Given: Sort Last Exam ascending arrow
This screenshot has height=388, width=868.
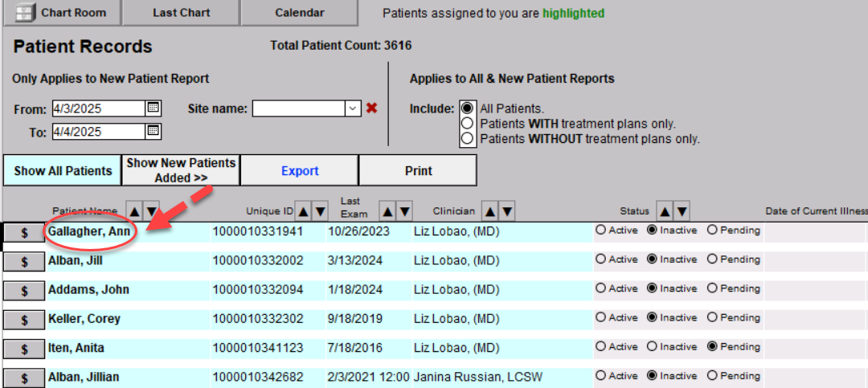Looking at the screenshot, I should pos(387,211).
